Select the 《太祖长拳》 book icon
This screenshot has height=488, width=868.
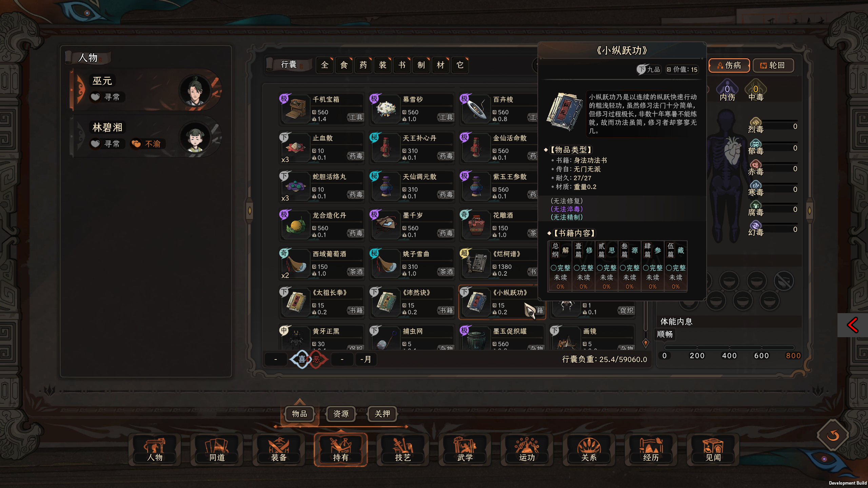[295, 302]
